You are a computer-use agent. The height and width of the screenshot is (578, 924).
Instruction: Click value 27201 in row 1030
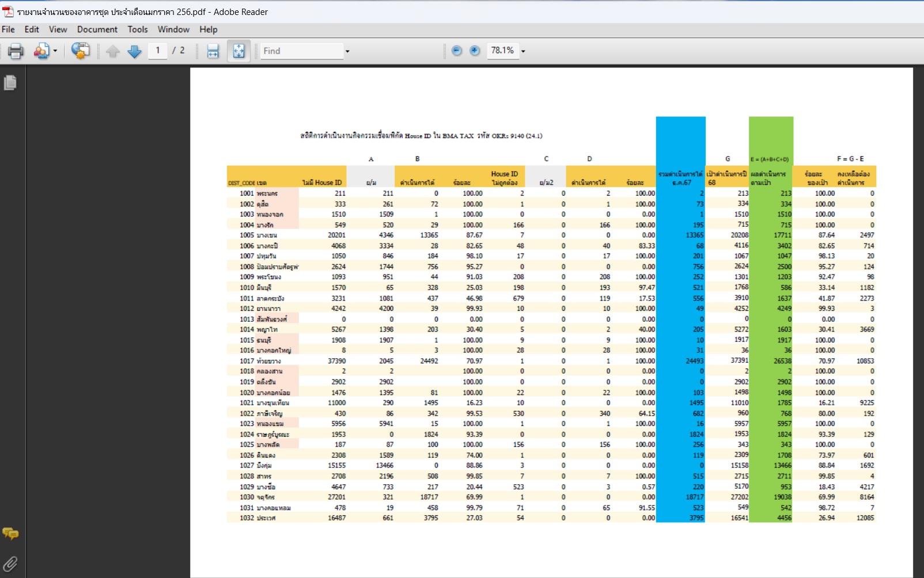coord(337,497)
